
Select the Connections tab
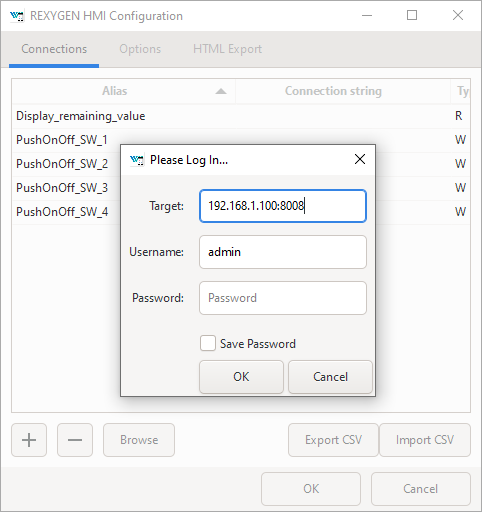coord(54,49)
